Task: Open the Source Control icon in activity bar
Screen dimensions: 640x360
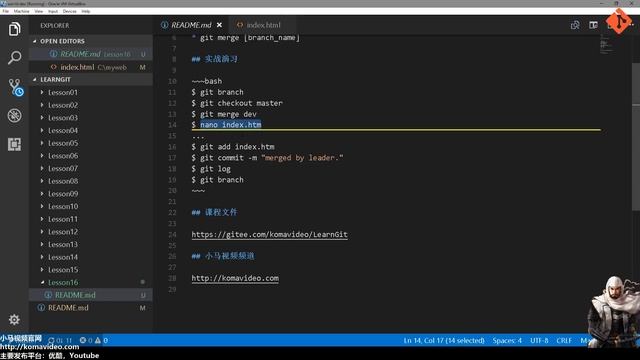Action: coord(16,87)
